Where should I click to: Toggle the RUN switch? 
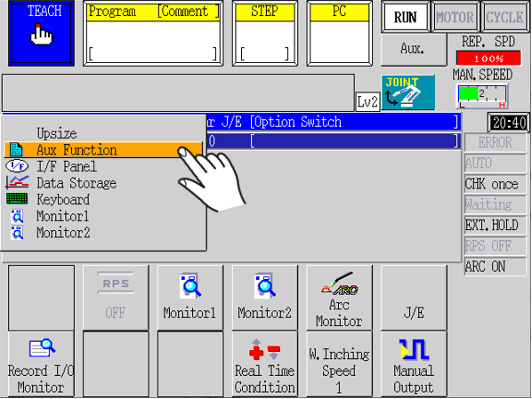point(405,17)
